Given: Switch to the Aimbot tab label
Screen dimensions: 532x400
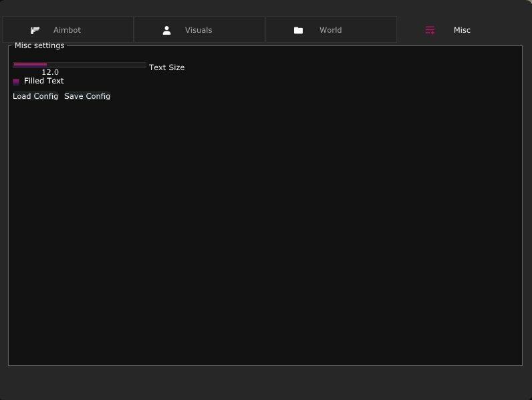Looking at the screenshot, I should pos(68,30).
